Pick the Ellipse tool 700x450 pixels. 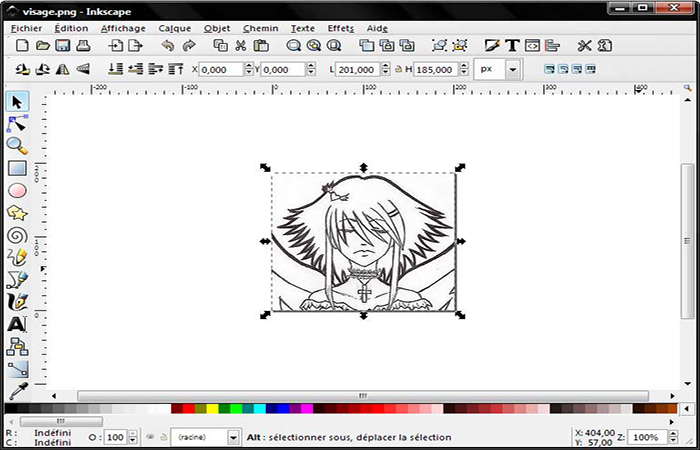click(17, 190)
